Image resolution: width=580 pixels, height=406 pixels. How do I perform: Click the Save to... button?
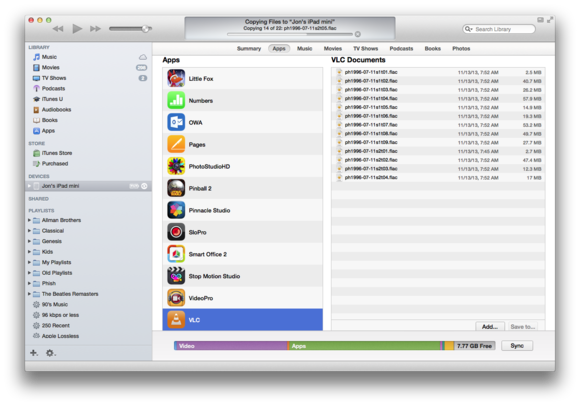[523, 327]
